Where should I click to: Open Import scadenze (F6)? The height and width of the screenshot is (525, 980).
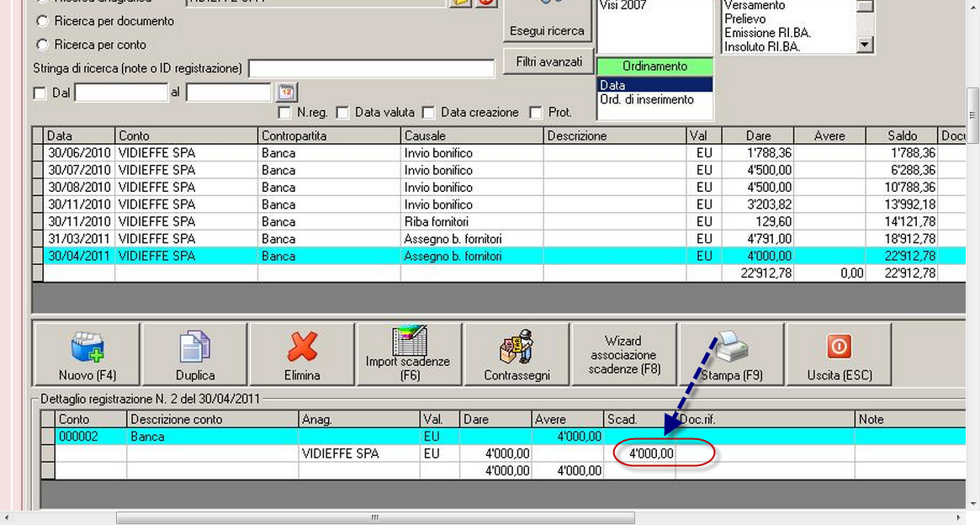click(409, 353)
